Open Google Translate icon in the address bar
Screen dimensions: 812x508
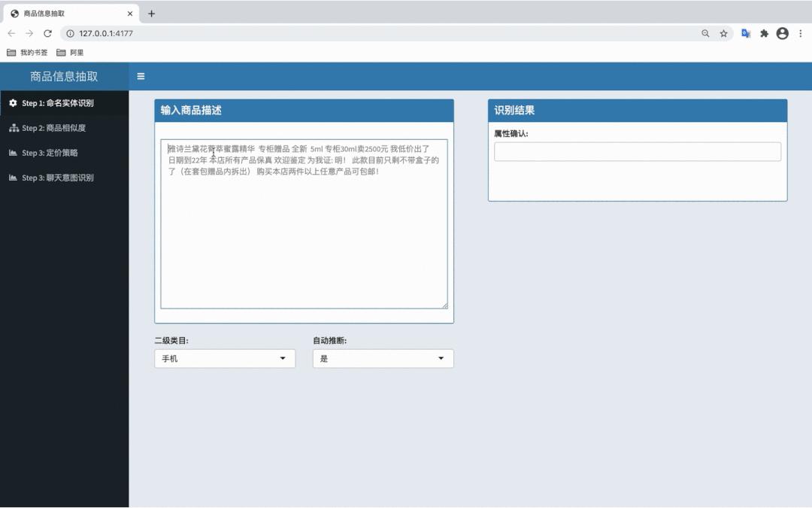(x=745, y=33)
